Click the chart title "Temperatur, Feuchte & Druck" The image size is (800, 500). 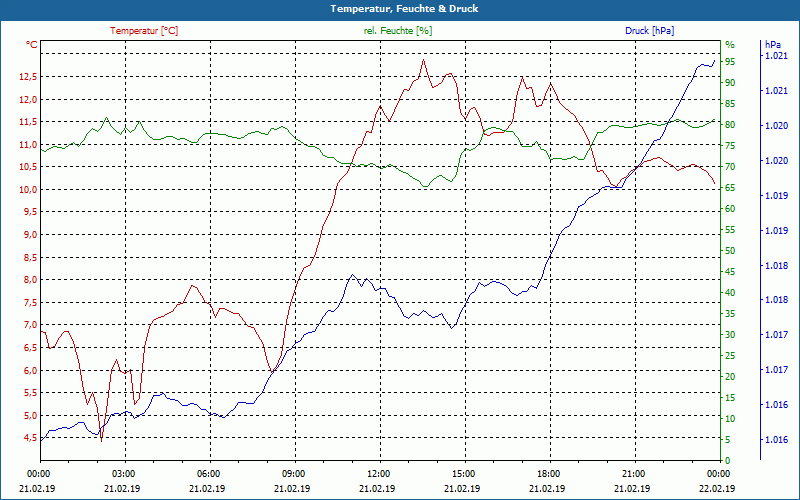click(404, 9)
